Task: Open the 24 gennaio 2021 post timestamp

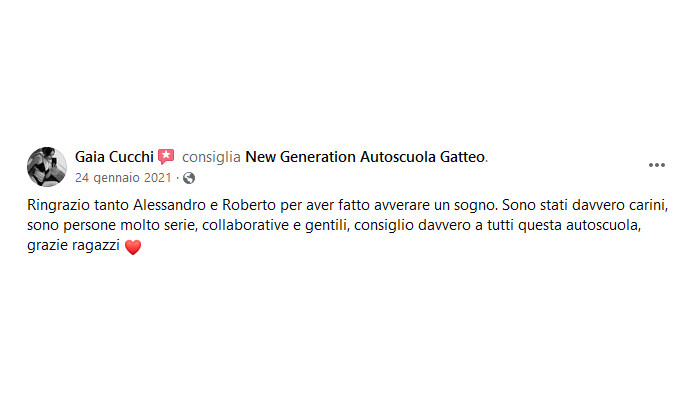Action: tap(123, 178)
